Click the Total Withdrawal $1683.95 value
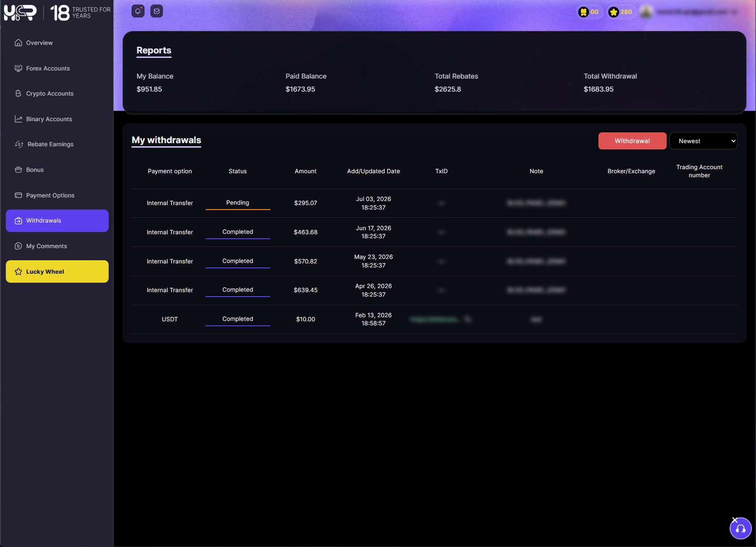756x547 pixels. pos(598,89)
